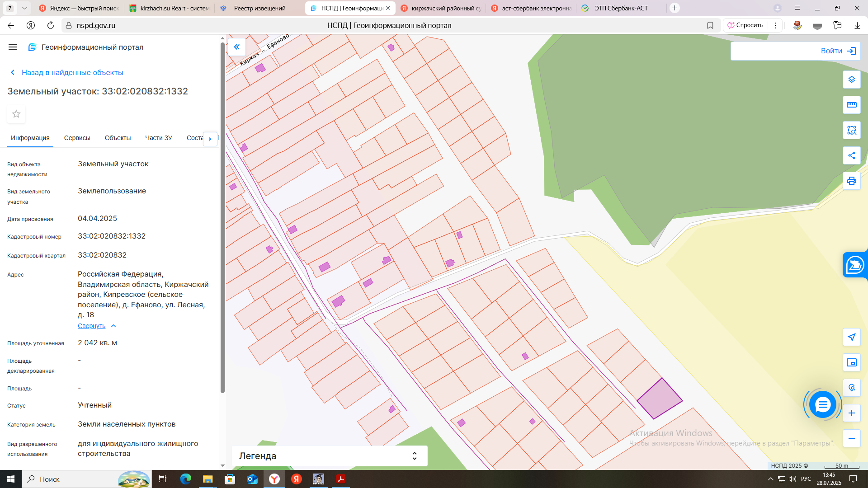Screen dimensions: 868x488
Task: Collapse the address via Свернуть
Action: pos(92,326)
